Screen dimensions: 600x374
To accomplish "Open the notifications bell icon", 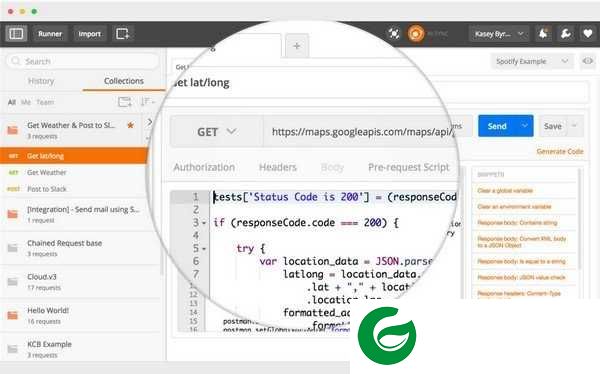I will point(543,34).
